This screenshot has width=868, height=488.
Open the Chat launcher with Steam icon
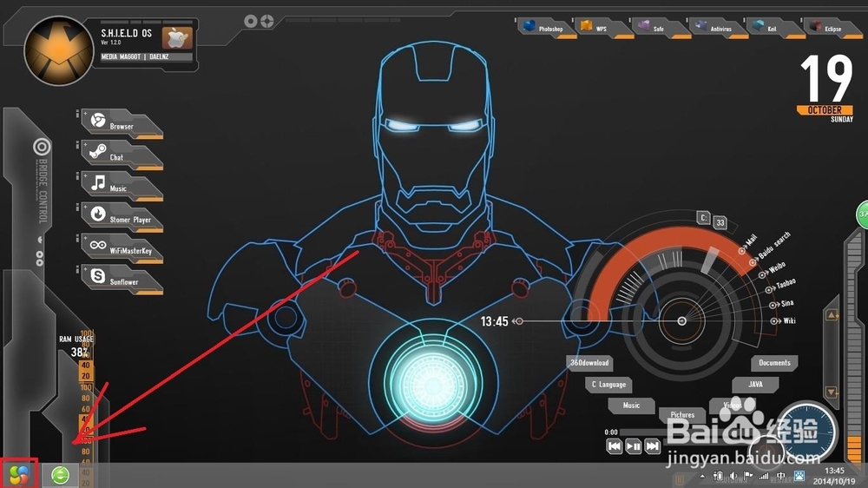pyautogui.click(x=122, y=155)
